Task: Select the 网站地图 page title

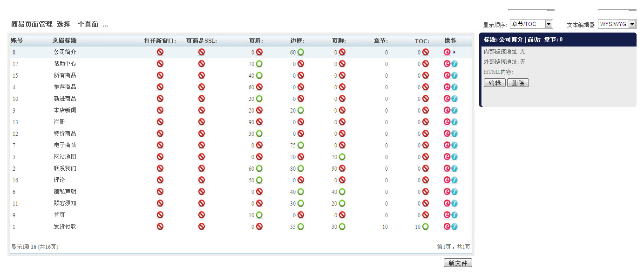Action: pos(65,157)
